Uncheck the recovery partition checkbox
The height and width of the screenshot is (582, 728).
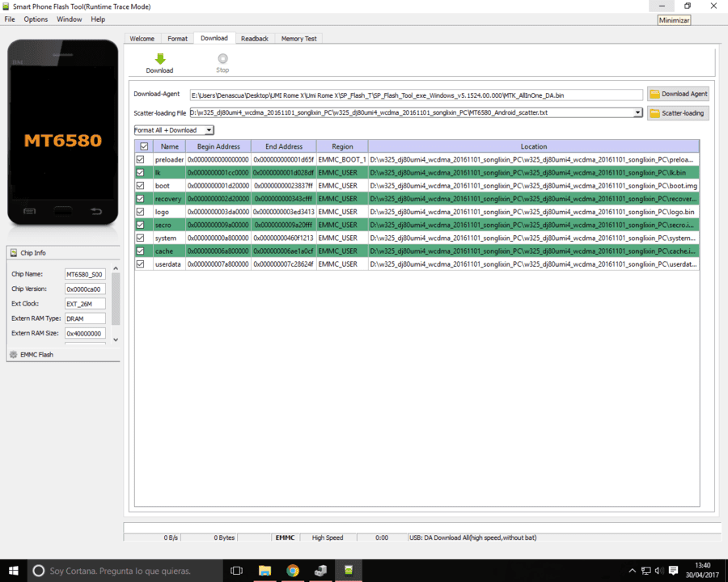pos(140,199)
